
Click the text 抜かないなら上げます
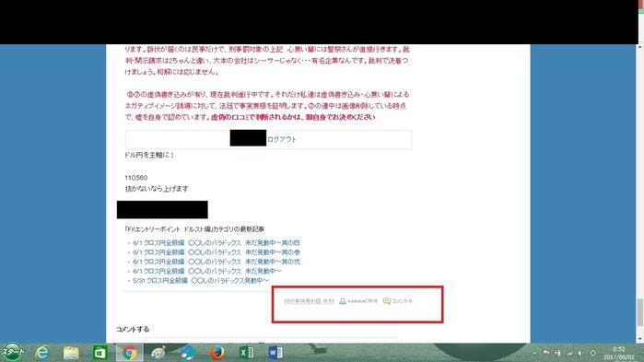coord(157,189)
